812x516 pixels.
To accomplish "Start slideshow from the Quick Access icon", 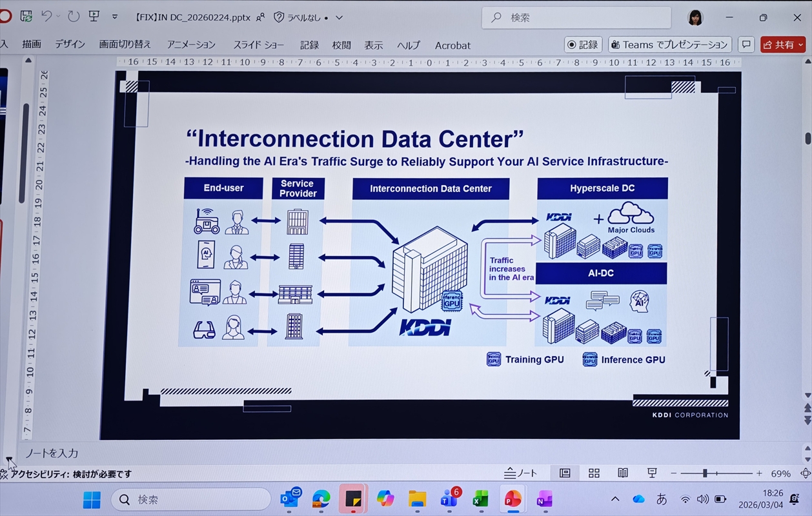I will coord(94,16).
